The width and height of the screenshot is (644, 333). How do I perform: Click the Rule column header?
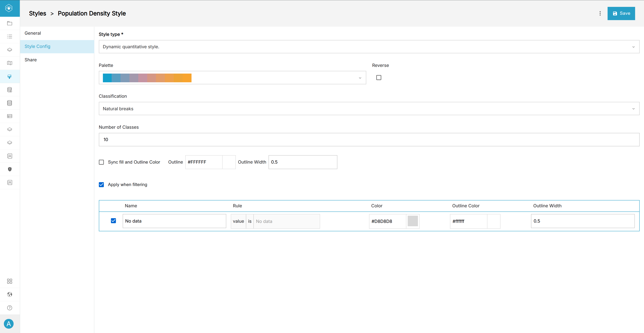tap(237, 206)
